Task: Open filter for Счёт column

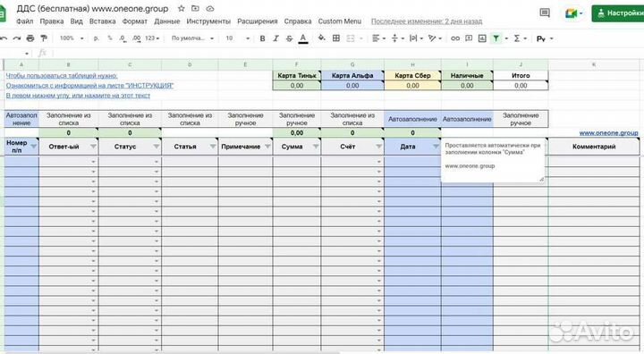Action: pos(378,147)
